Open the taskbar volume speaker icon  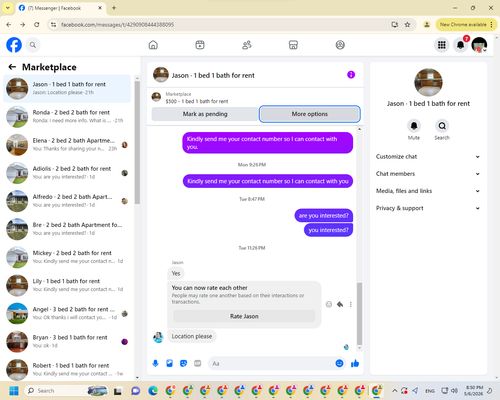coord(454,391)
